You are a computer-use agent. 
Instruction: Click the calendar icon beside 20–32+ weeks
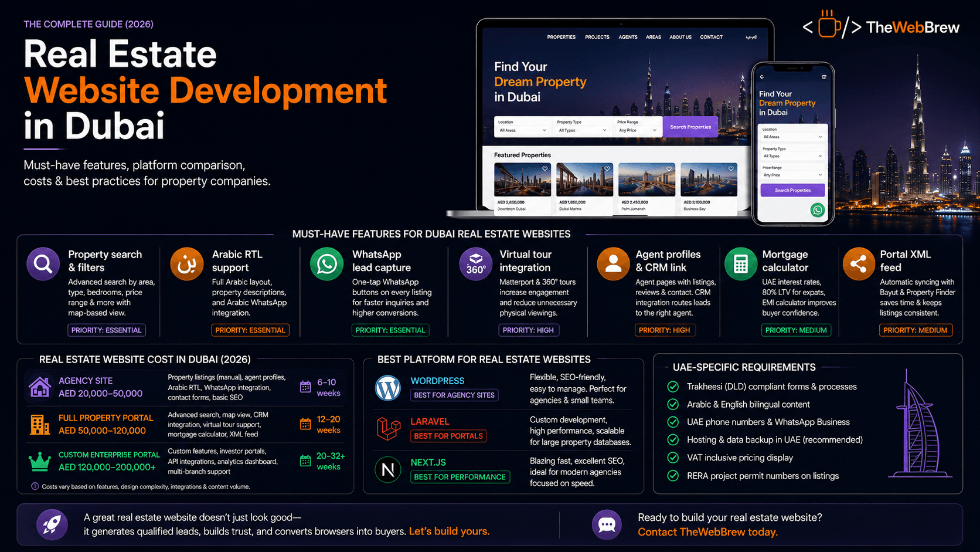click(305, 460)
